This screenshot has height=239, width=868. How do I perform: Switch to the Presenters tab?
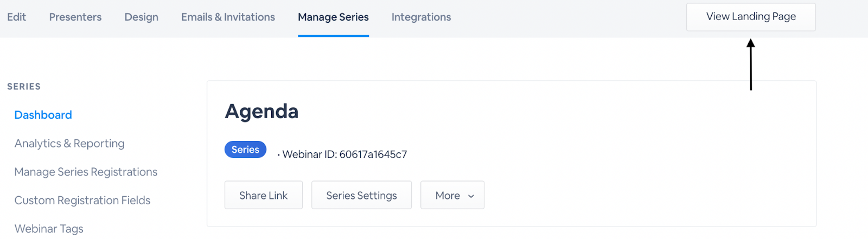[75, 17]
